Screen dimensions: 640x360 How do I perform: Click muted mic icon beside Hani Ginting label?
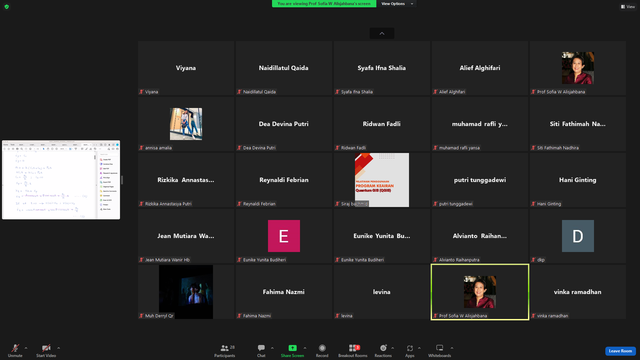click(x=533, y=204)
